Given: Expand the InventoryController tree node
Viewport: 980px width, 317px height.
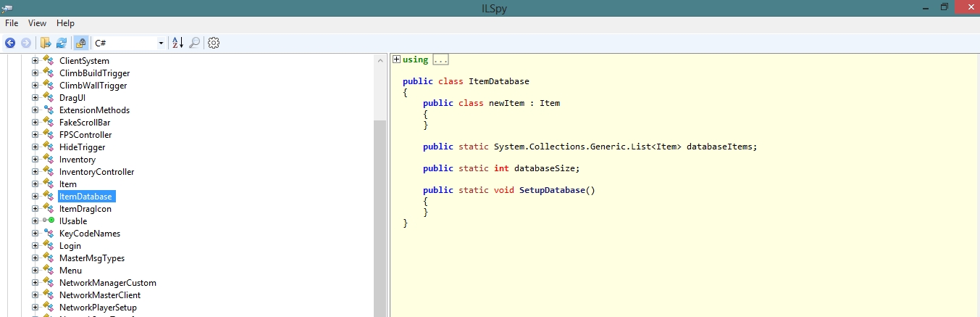Looking at the screenshot, I should [35, 172].
